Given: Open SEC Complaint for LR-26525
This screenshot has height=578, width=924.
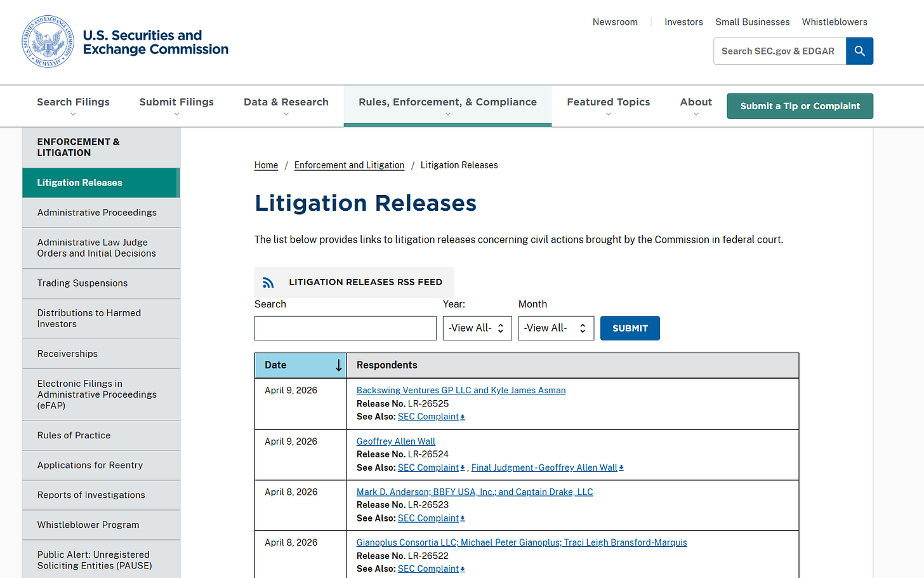Looking at the screenshot, I should 428,417.
